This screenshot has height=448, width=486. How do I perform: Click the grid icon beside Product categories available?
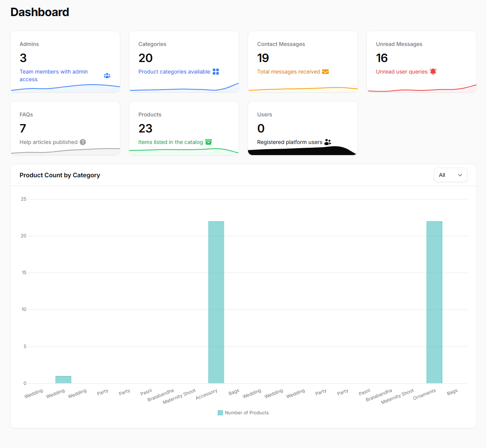click(x=216, y=72)
